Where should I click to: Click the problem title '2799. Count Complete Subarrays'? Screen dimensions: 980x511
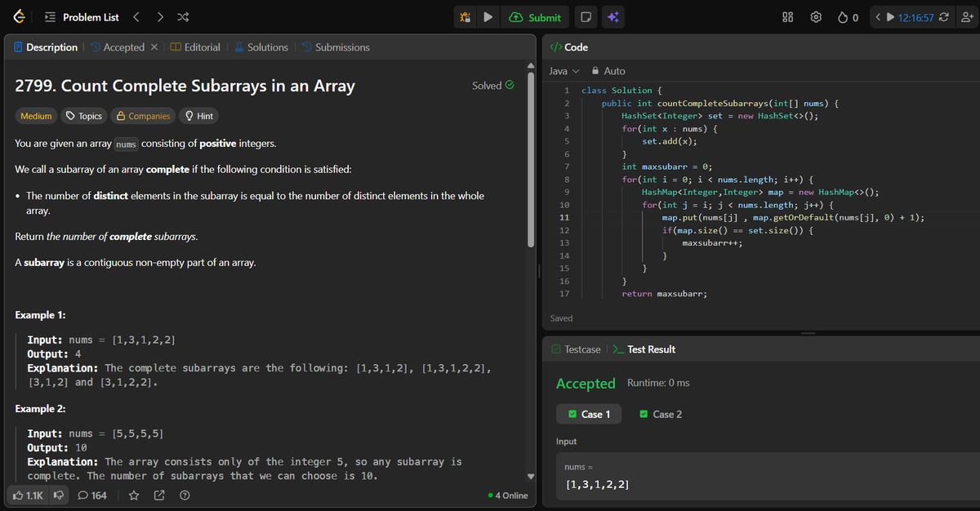coord(185,86)
